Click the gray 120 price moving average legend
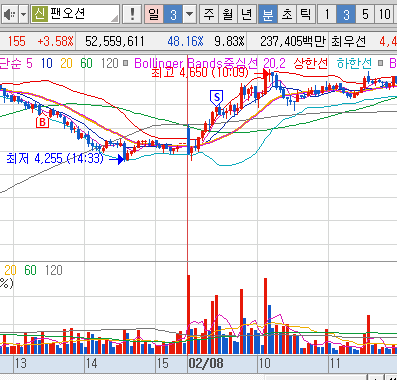 [110, 63]
